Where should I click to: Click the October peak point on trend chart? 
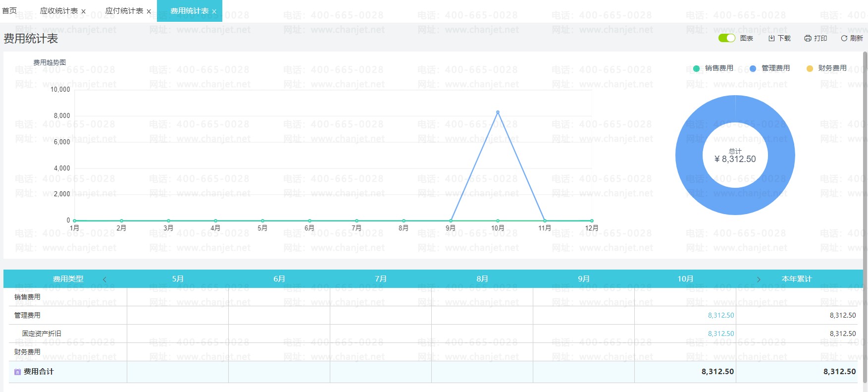click(x=498, y=112)
